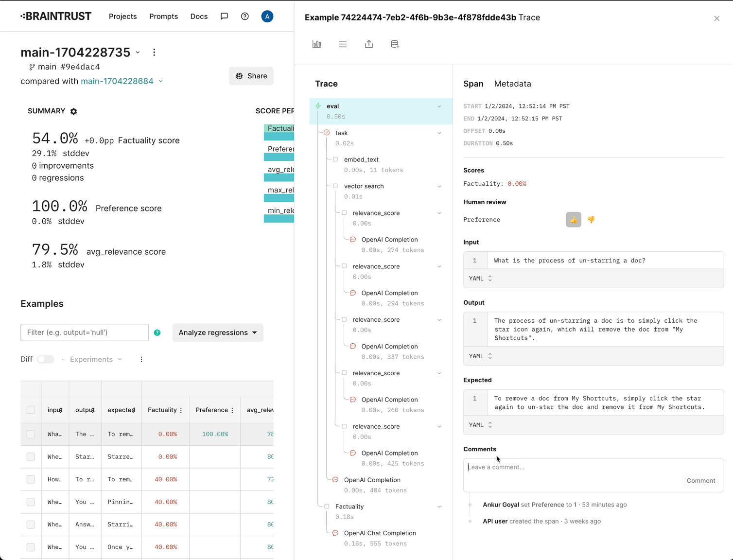733x560 pixels.
Task: Open the Analyze regressions dropdown
Action: [217, 332]
